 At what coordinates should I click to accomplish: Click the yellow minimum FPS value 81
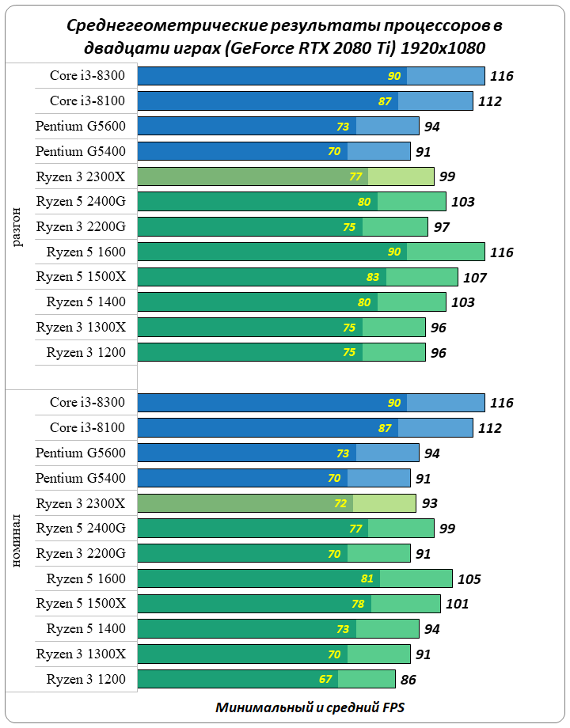[x=367, y=579]
